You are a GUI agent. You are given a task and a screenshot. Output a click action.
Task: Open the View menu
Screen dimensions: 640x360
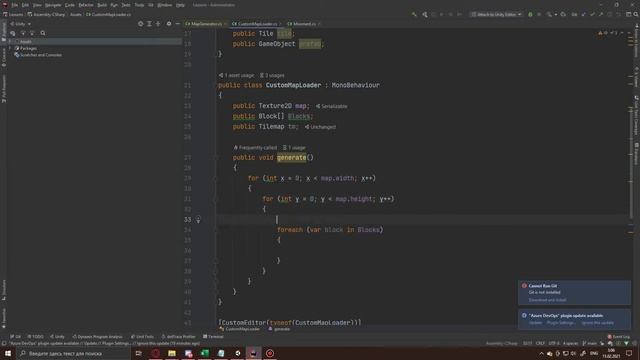point(37,5)
